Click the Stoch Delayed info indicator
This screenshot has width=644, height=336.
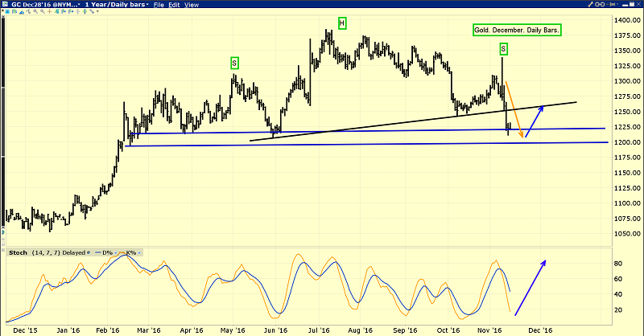(90, 252)
